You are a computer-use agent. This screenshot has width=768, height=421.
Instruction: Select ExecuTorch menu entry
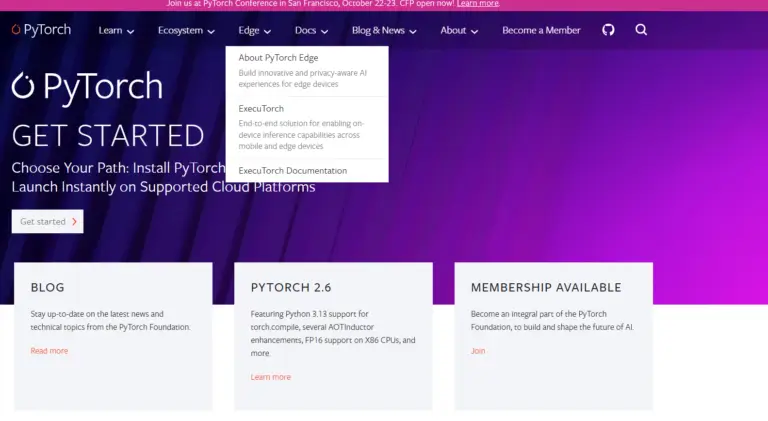click(261, 109)
